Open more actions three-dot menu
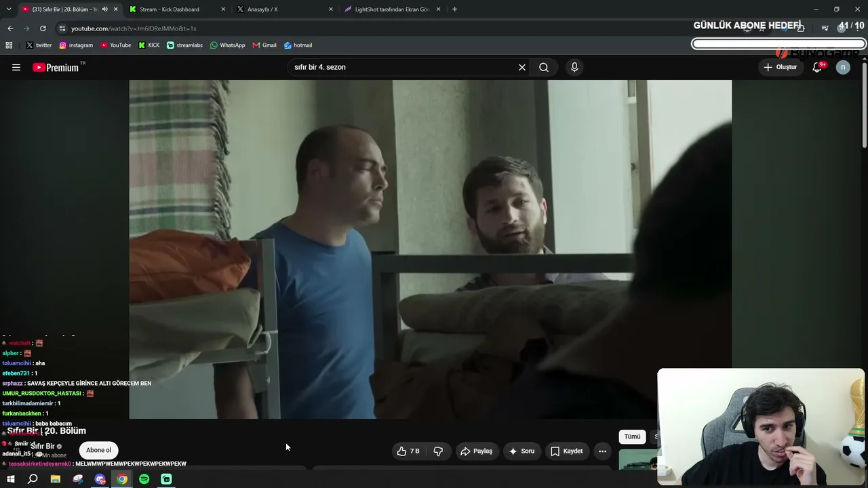This screenshot has height=488, width=868. click(602, 451)
